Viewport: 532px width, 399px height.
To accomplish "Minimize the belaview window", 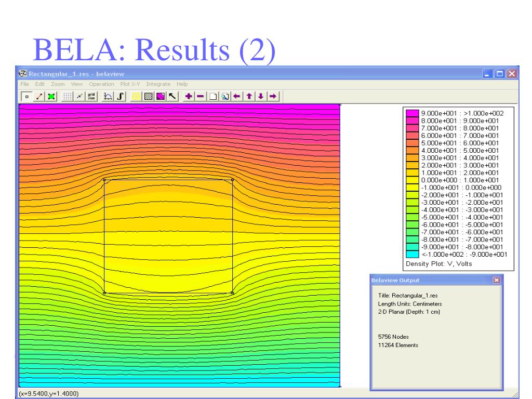I will (x=487, y=74).
